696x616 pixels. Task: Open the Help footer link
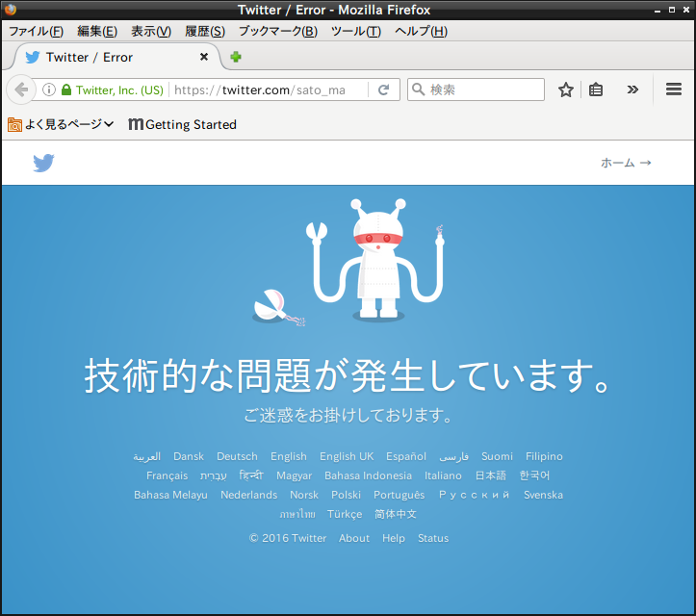click(394, 538)
